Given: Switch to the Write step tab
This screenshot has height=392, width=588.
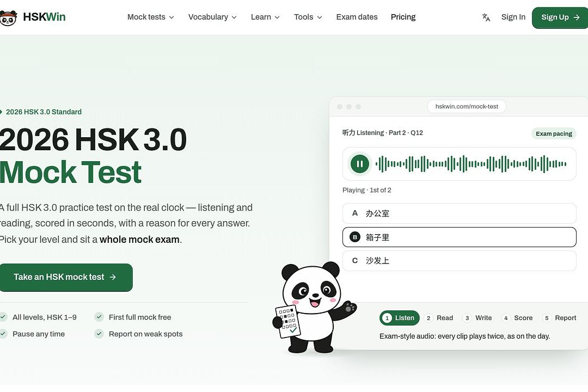Looking at the screenshot, I should tap(477, 318).
